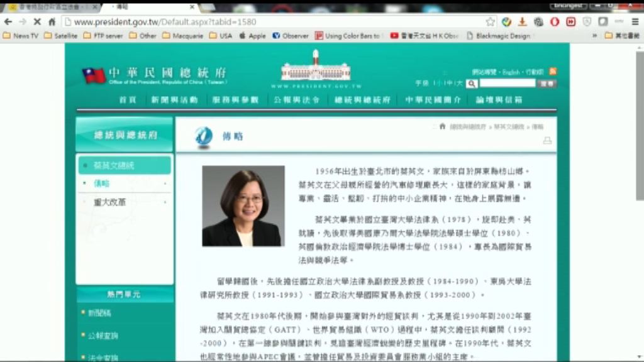Image resolution: width=644 pixels, height=362 pixels.
Task: Toggle the bookmark star in the address bar
Action: coord(489,21)
